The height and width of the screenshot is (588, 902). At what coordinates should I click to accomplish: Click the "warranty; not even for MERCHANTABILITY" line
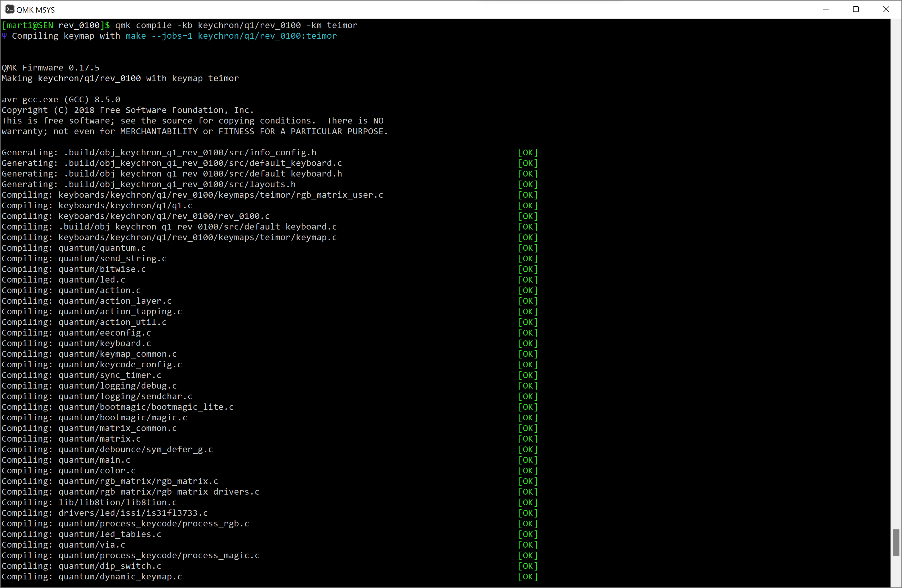pos(195,132)
